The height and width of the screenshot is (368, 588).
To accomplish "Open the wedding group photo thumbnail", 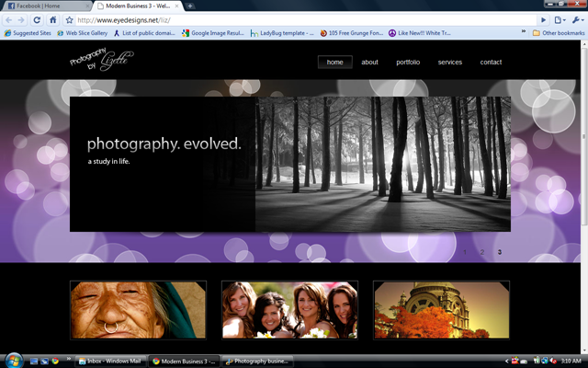I will tap(290, 310).
